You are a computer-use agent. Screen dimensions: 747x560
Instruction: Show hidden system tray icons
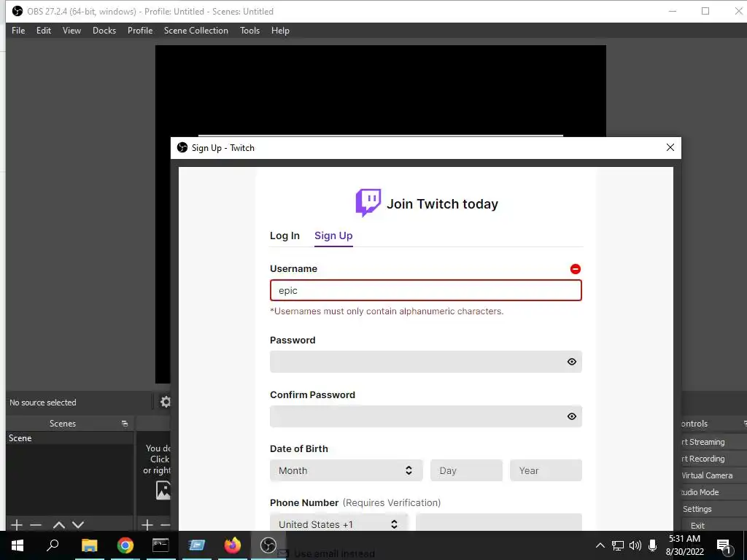[x=600, y=545]
